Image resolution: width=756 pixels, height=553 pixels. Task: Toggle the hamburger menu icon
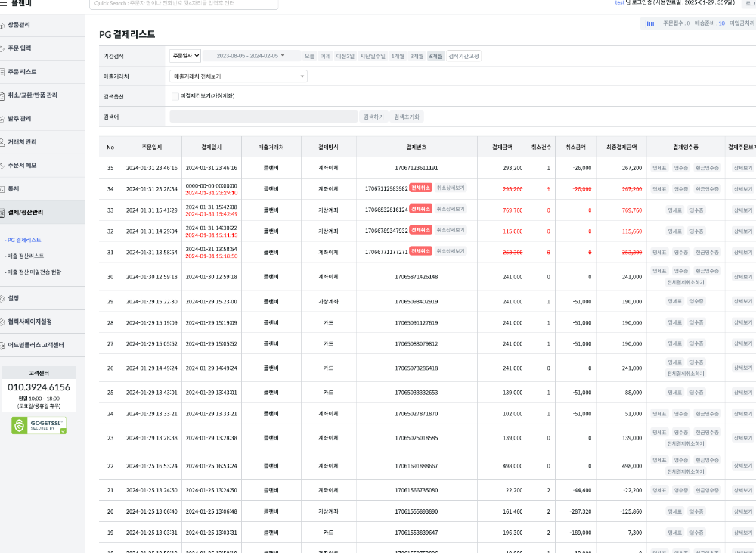pos(3,3)
